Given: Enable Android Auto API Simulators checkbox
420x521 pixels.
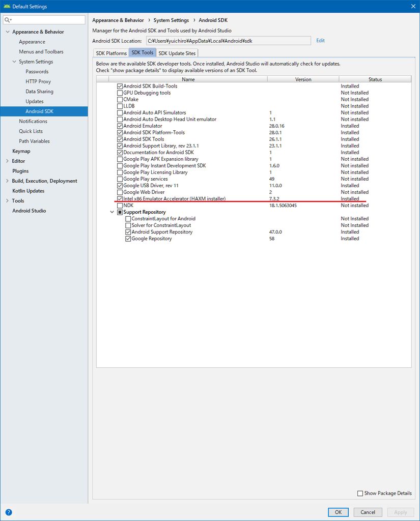Looking at the screenshot, I should [x=120, y=112].
